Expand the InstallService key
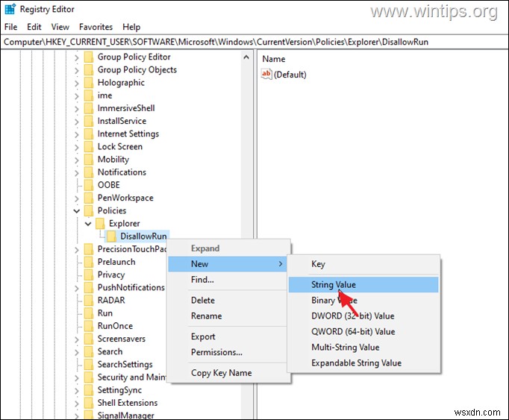This screenshot has width=509, height=420. 77,122
